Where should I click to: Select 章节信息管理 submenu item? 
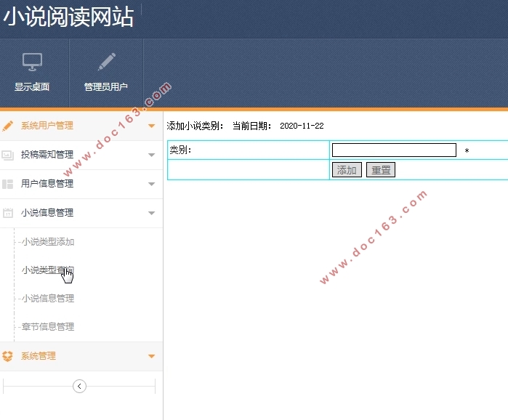pyautogui.click(x=48, y=326)
